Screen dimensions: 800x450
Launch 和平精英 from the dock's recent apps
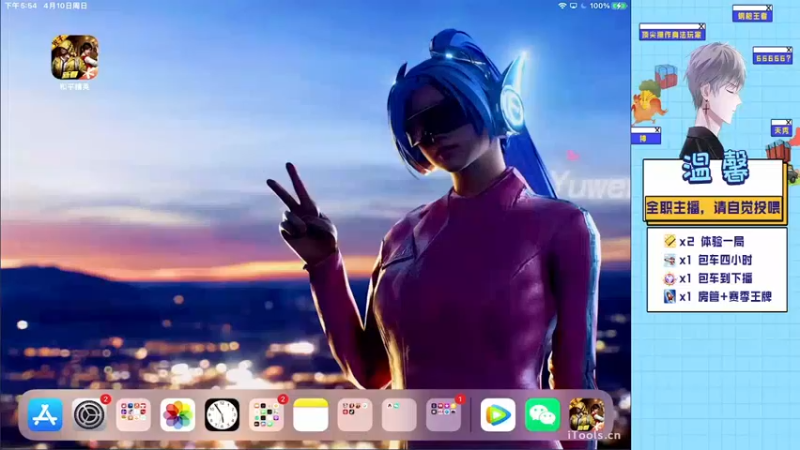[x=587, y=415]
